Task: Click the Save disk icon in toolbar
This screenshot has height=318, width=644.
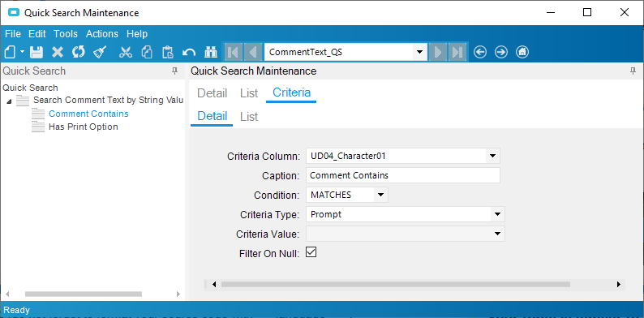Action: [x=36, y=52]
